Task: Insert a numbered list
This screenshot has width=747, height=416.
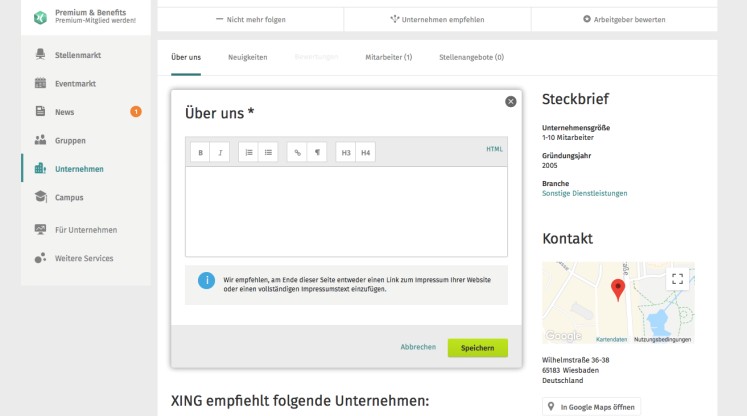Action: pos(249,153)
